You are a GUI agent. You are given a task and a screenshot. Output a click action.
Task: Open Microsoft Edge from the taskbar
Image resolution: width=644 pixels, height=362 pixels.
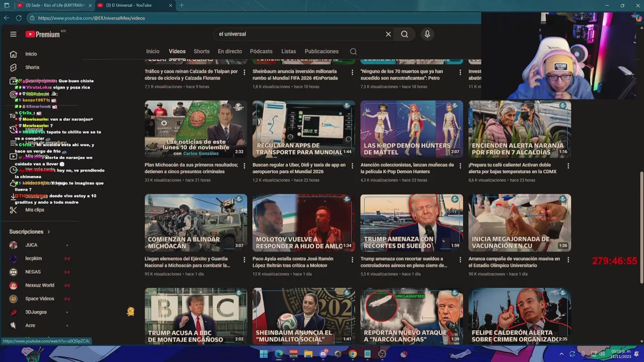pyautogui.click(x=279, y=354)
